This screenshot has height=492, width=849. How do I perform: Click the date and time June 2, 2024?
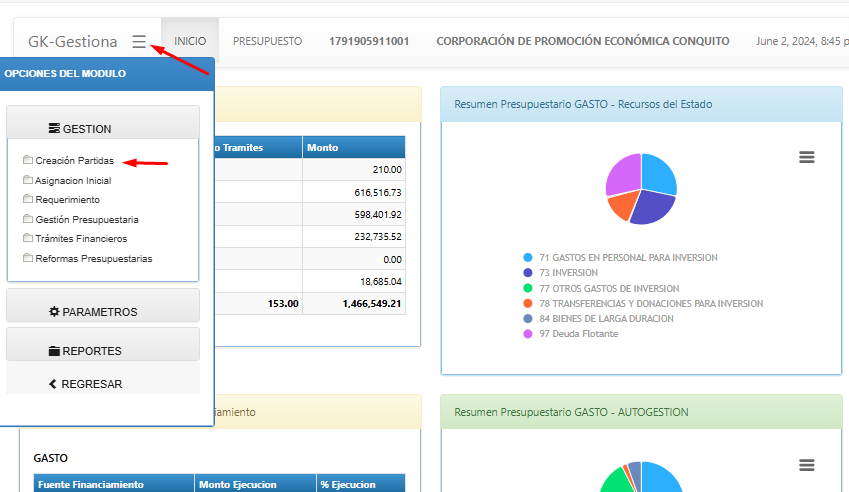(x=802, y=41)
